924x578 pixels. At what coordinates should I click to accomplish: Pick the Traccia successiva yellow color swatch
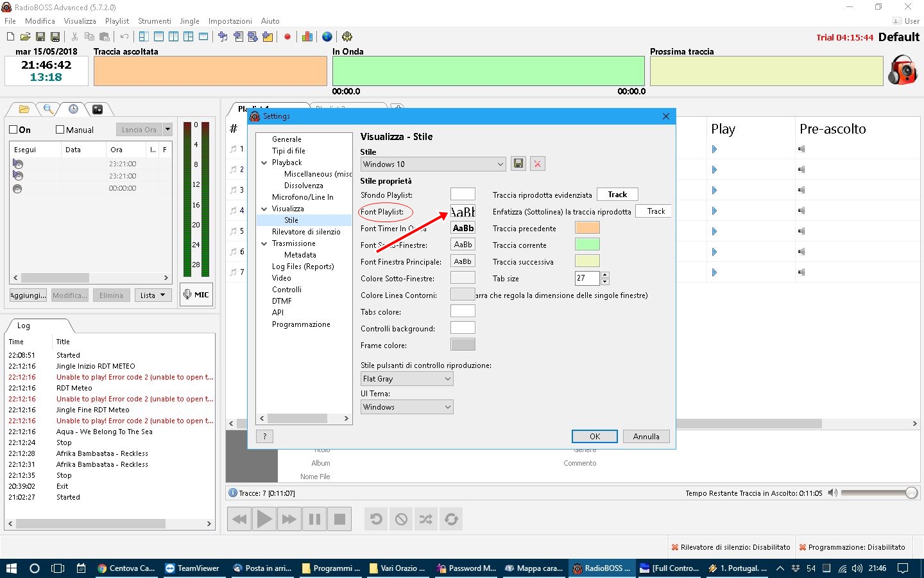[x=587, y=261]
